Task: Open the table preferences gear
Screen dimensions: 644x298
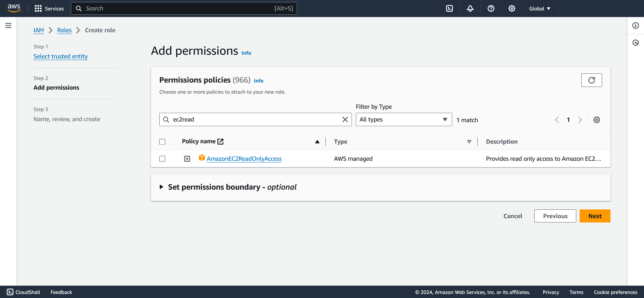Action: click(x=597, y=120)
